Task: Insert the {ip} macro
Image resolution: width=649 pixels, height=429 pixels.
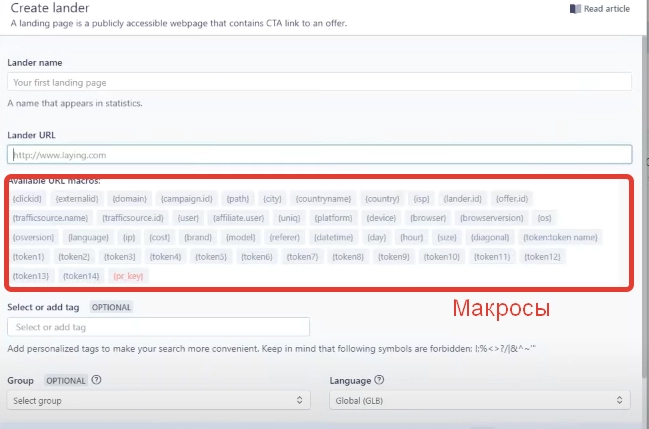Action: [129, 237]
